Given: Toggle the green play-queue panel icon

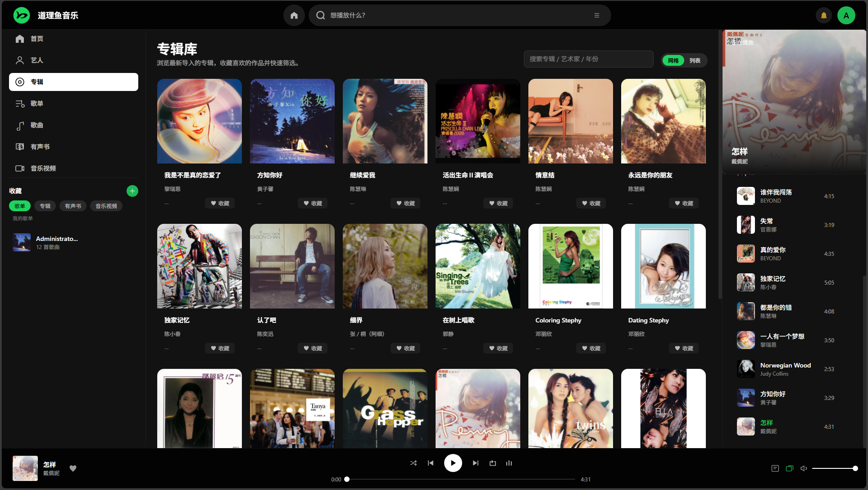Looking at the screenshot, I should [789, 468].
